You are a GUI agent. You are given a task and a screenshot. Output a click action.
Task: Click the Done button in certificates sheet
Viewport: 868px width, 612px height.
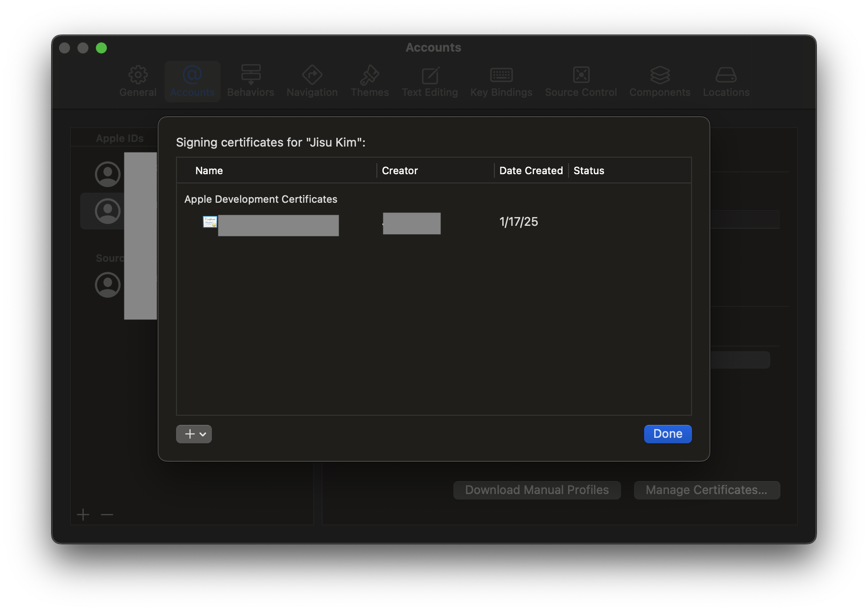(668, 434)
